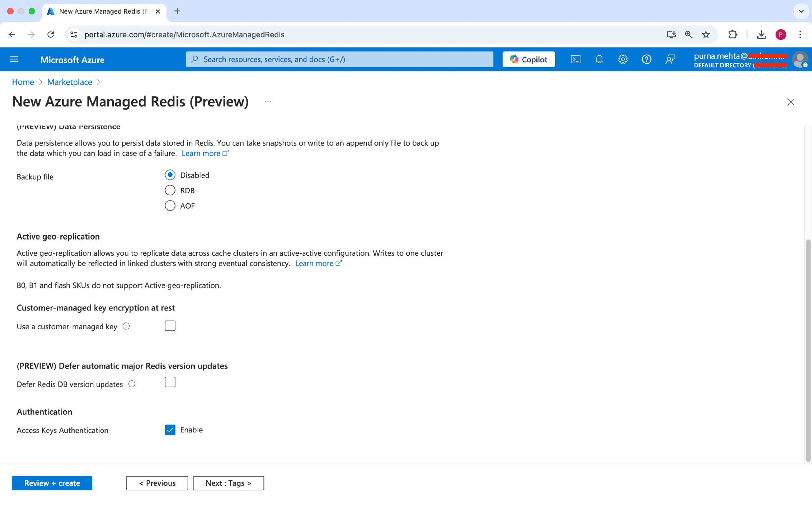Expand the Chrome tab search dropdown arrow
Screen dimensions: 812x508
pos(801,11)
